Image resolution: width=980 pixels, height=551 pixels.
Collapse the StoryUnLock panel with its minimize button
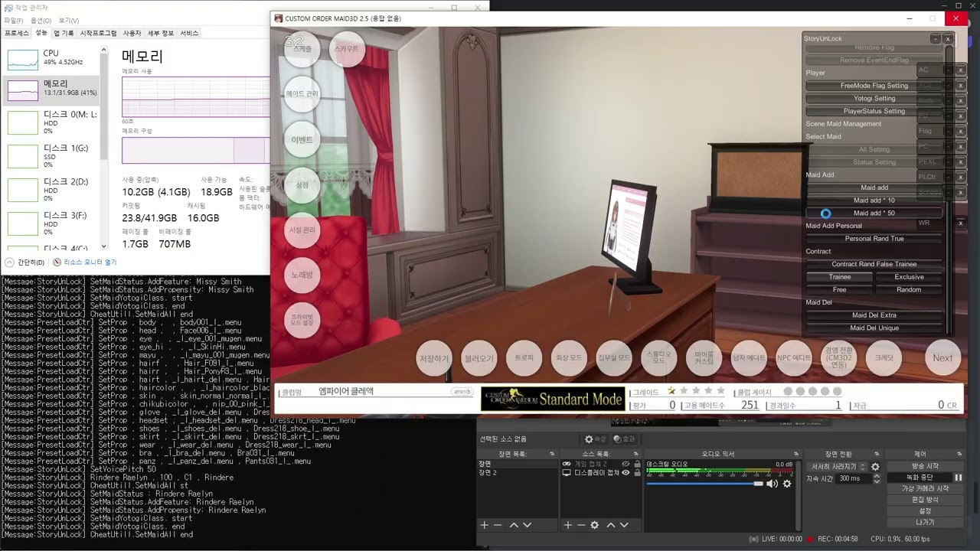(936, 39)
